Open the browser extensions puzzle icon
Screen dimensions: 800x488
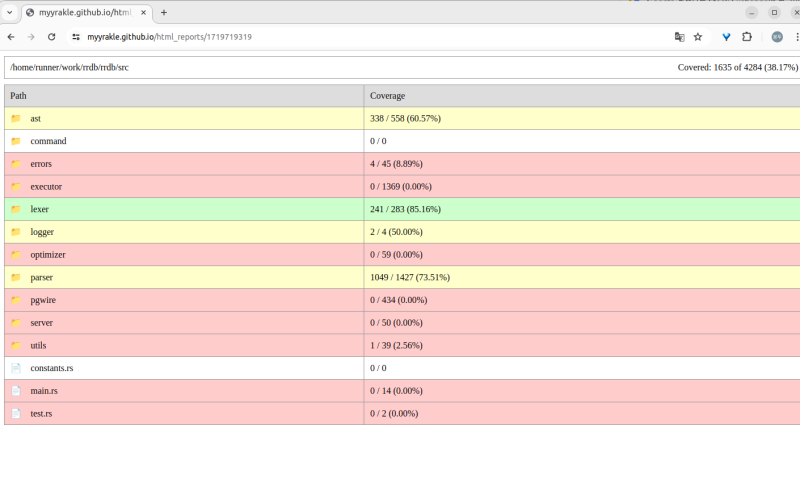click(x=746, y=36)
